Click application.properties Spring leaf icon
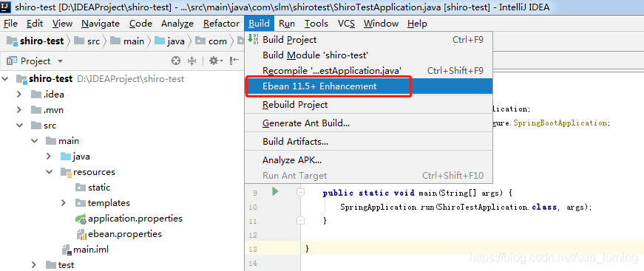Viewport: 644px width, 271px height. click(81, 219)
